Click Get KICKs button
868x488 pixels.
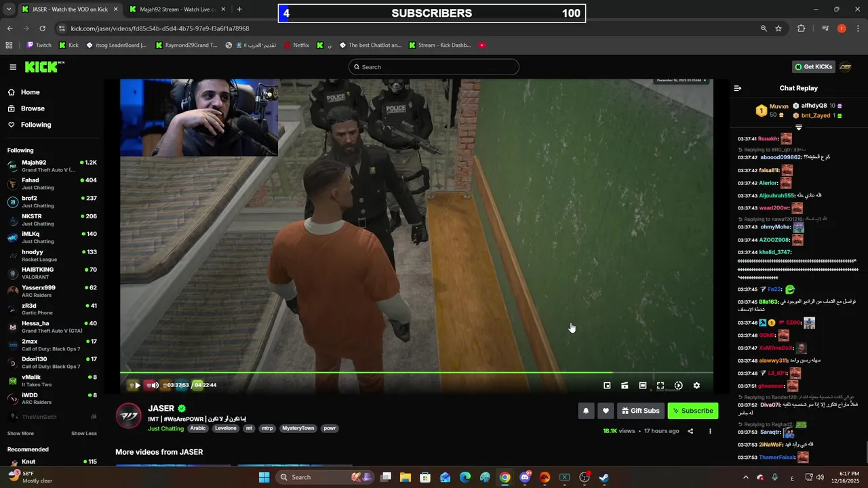pos(813,66)
